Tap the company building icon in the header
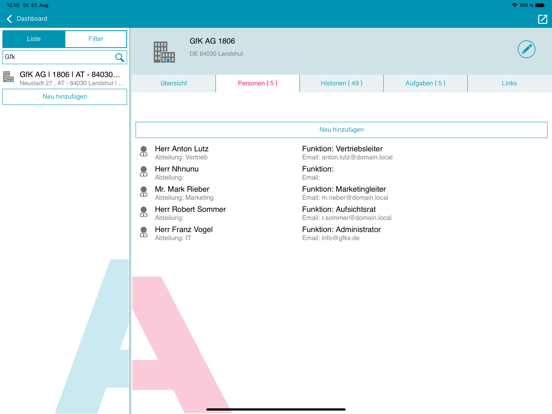 [164, 52]
